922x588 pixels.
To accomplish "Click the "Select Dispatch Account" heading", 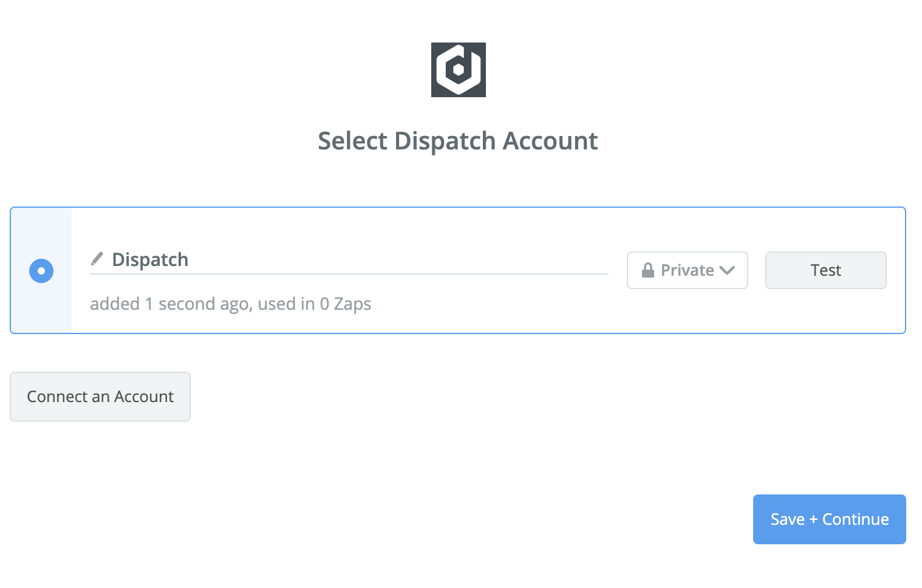I will click(458, 141).
